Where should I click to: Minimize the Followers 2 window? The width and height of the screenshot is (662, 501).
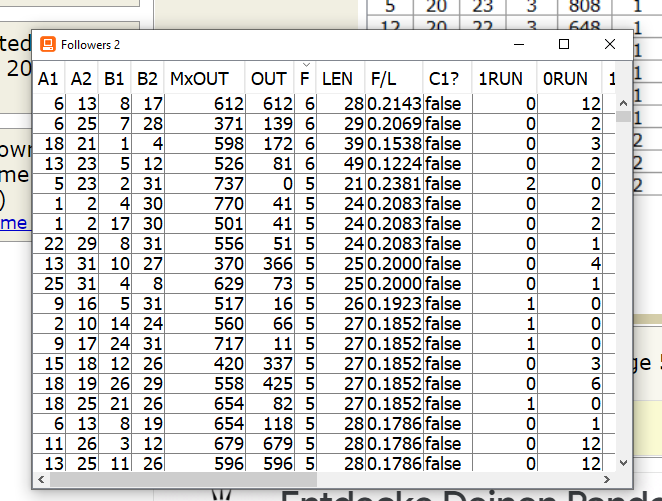coord(519,44)
